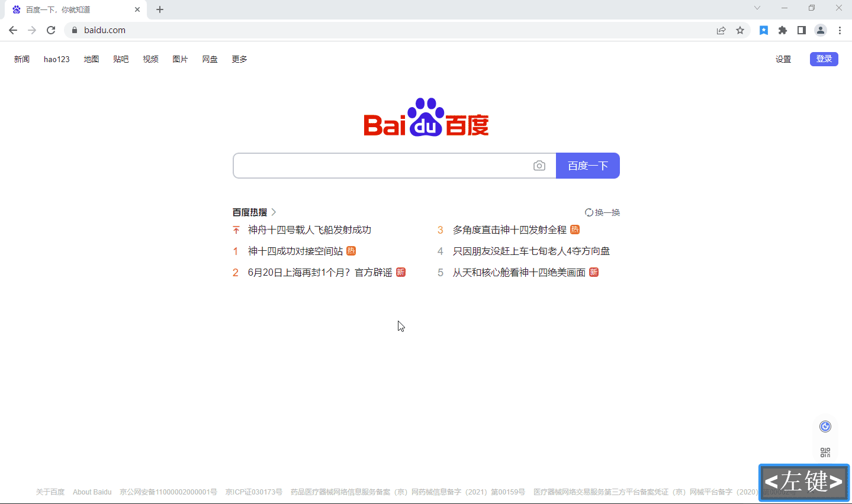Open the tab search chevron

(x=757, y=8)
